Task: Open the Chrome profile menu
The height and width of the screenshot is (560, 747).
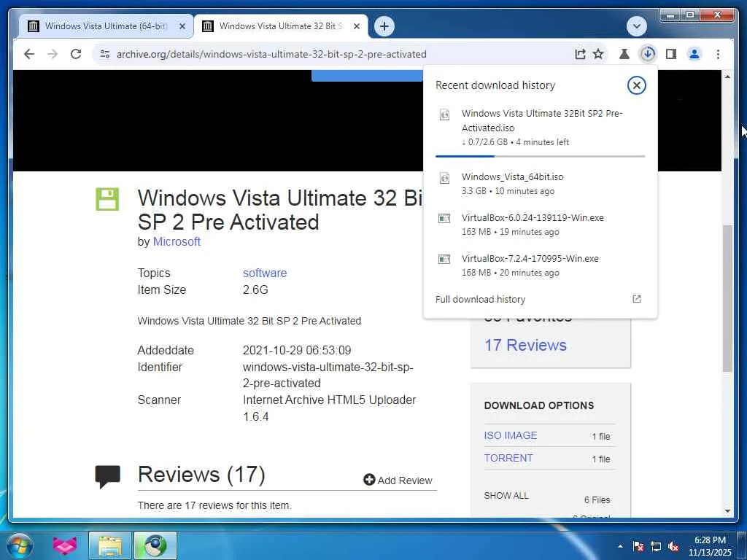Action: (694, 54)
